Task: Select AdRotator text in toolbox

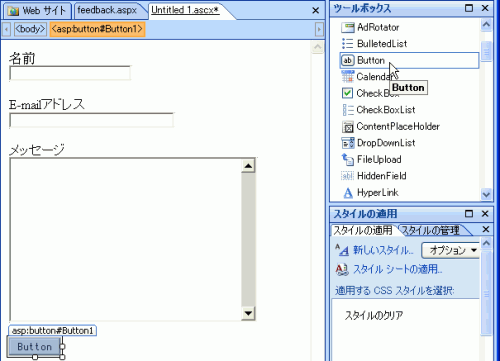Action: pyautogui.click(x=378, y=27)
